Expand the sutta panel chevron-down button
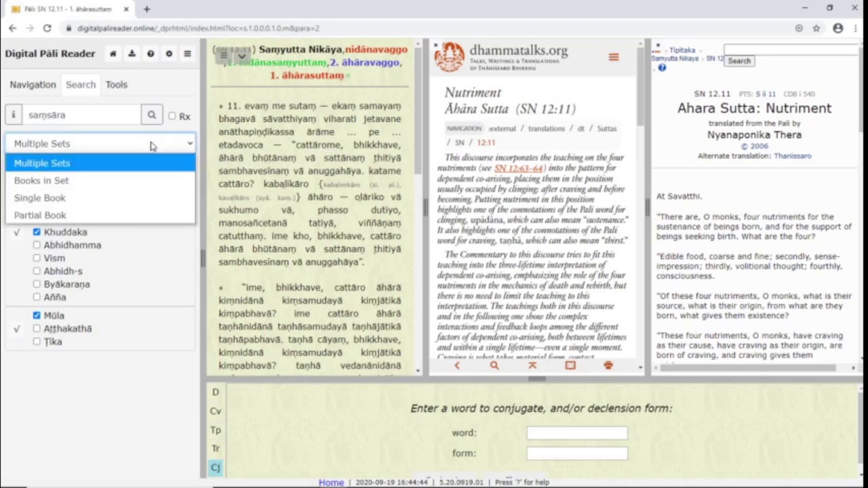 (241, 56)
